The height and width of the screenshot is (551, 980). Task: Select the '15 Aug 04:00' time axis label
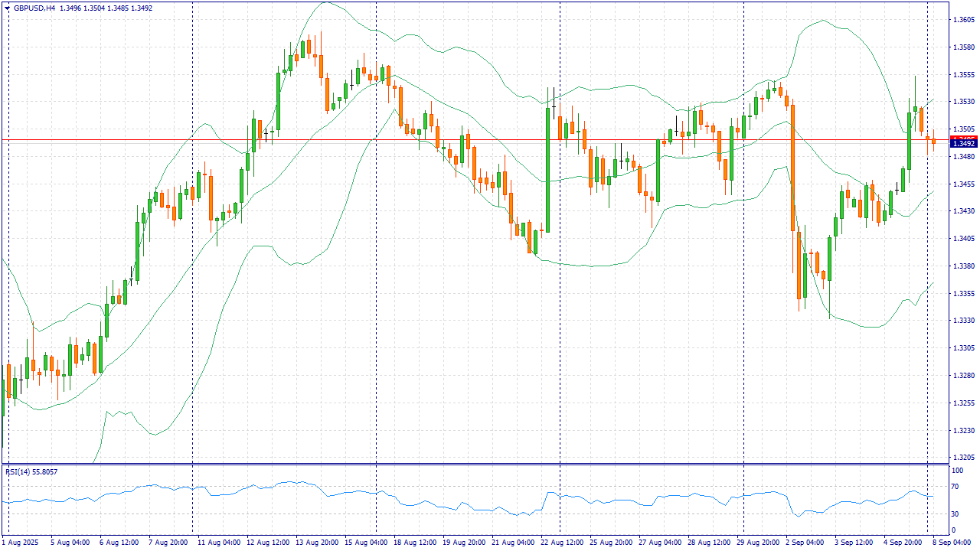tap(366, 542)
